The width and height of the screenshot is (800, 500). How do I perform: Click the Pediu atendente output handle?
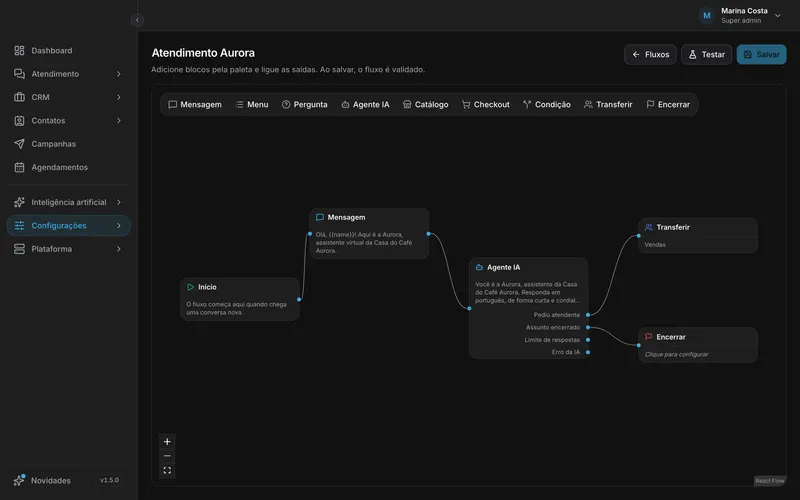coord(588,315)
